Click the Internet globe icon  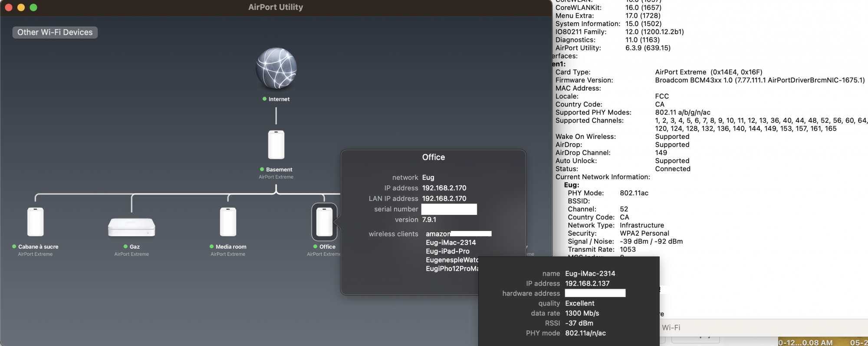(x=276, y=69)
